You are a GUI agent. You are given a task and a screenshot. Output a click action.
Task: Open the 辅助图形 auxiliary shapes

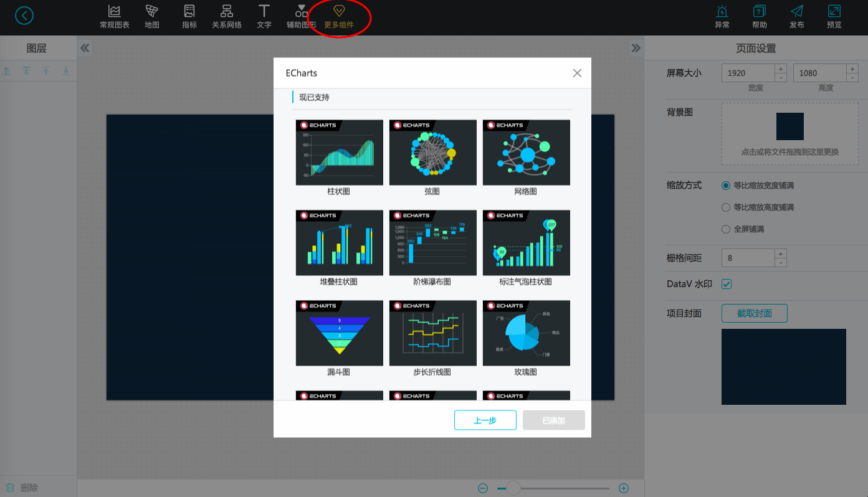(x=302, y=17)
